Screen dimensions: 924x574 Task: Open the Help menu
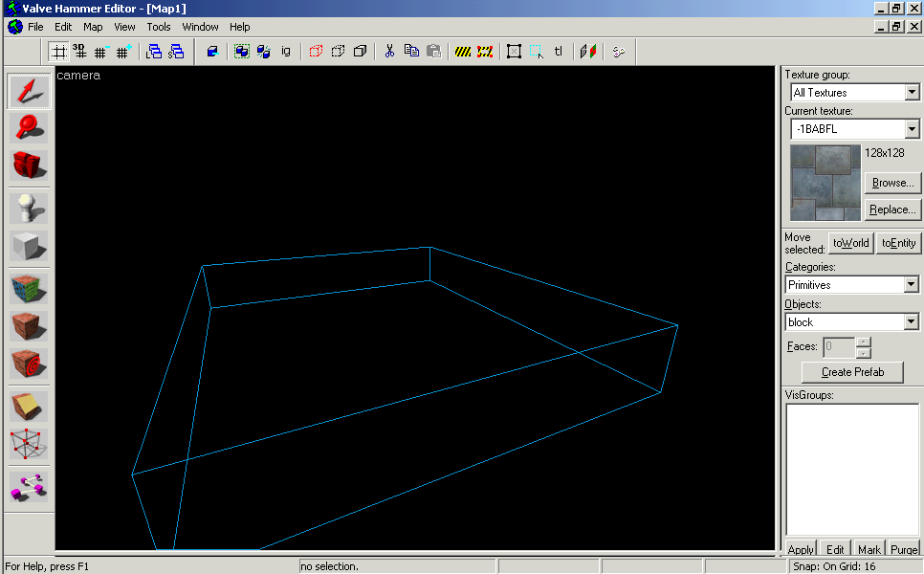(x=239, y=27)
